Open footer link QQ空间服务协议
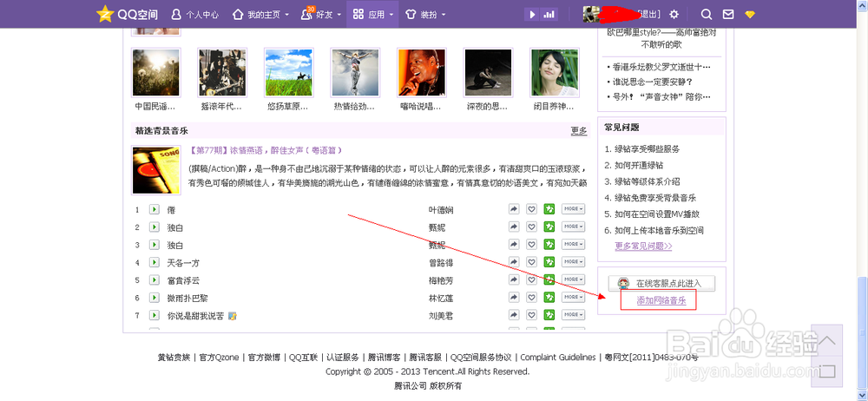868x401 pixels. [x=481, y=358]
